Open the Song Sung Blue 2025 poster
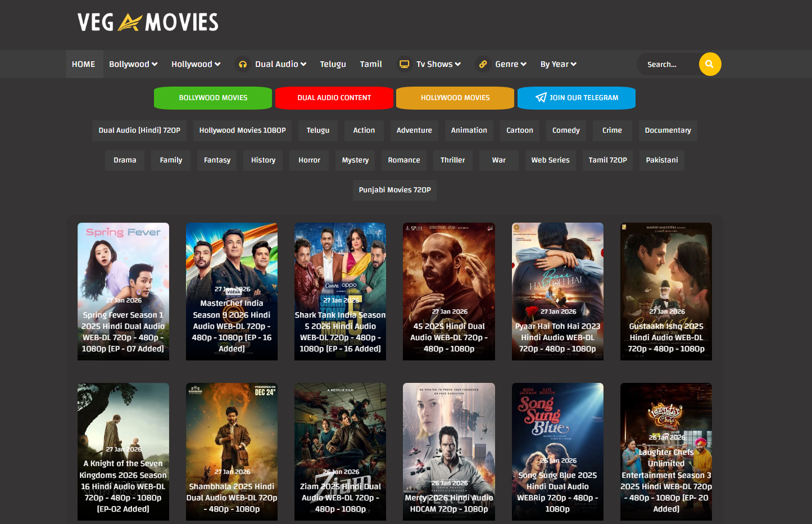Image resolution: width=812 pixels, height=524 pixels. (x=557, y=451)
